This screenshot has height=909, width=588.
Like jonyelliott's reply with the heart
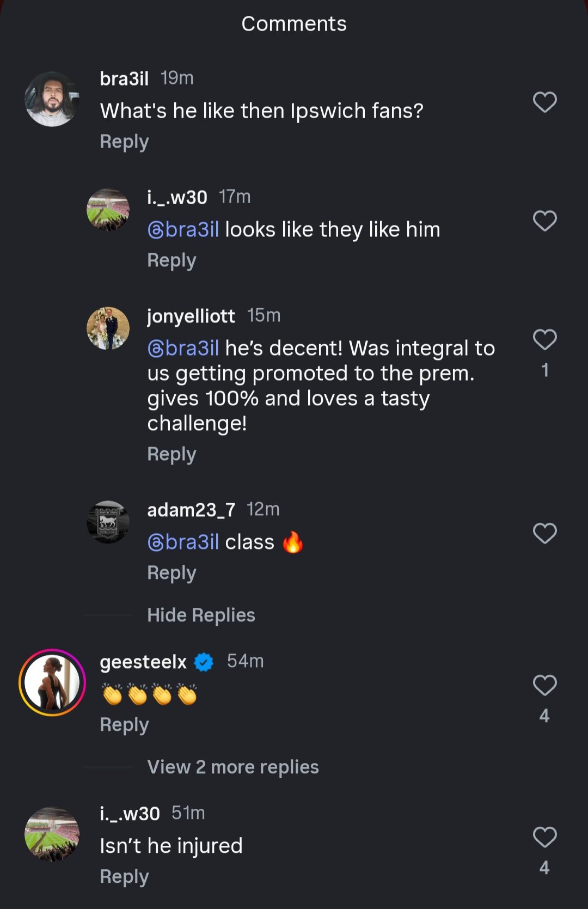pyautogui.click(x=544, y=340)
